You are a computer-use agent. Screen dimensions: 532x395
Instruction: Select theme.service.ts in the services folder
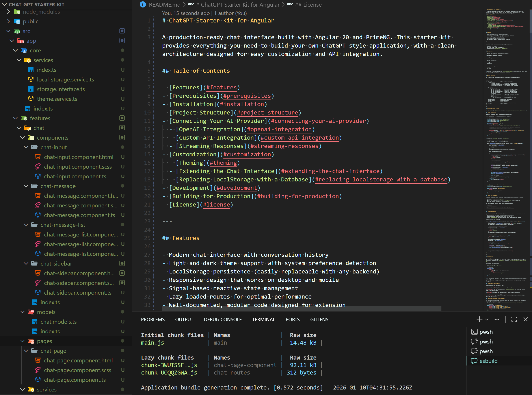click(57, 99)
